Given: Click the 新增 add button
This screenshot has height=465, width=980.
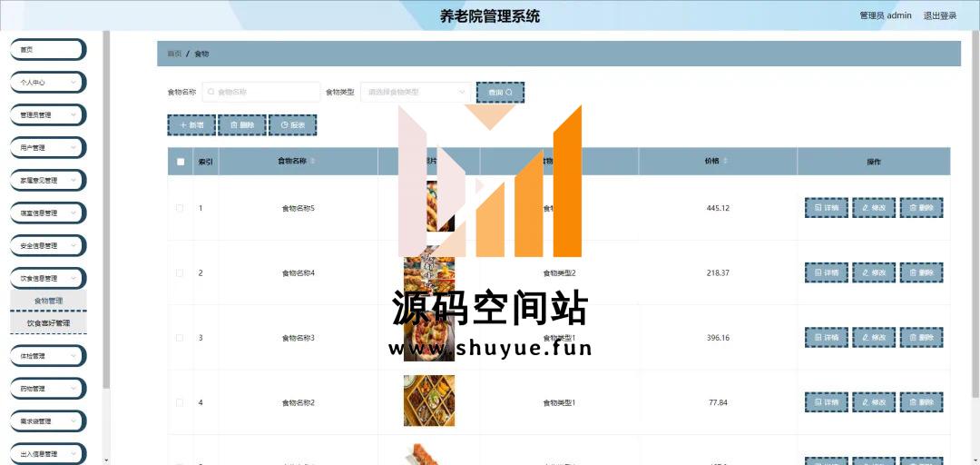Looking at the screenshot, I should point(191,125).
